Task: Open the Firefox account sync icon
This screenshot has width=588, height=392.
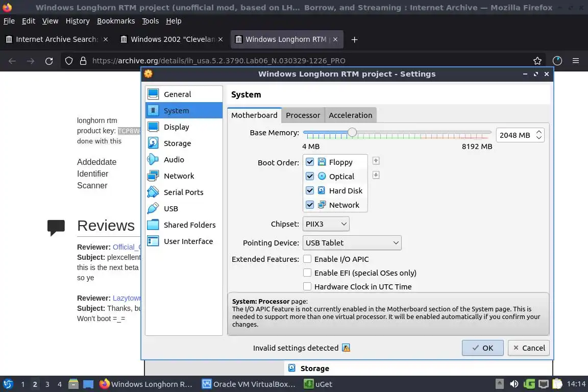Action: coord(557,61)
